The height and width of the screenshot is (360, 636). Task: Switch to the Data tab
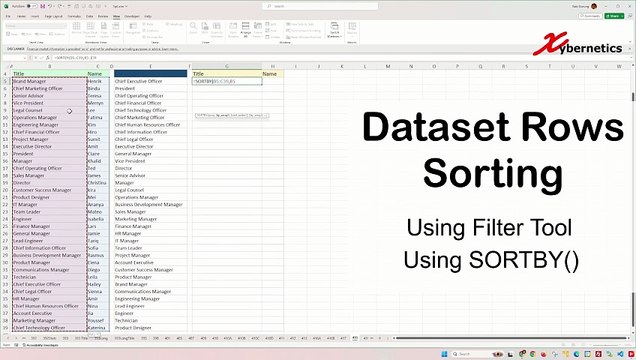click(x=90, y=16)
